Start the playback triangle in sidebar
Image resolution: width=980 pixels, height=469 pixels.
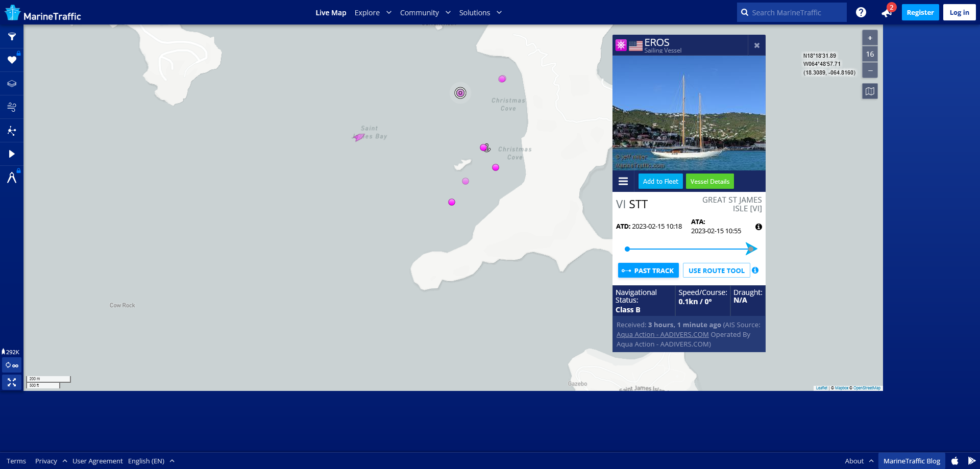(x=12, y=154)
